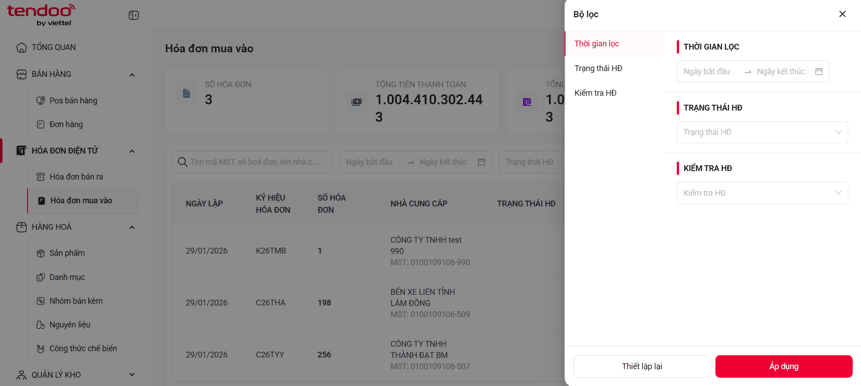This screenshot has width=861, height=386.
Task: Expand the Quản lý kho chevron
Action: (132, 374)
